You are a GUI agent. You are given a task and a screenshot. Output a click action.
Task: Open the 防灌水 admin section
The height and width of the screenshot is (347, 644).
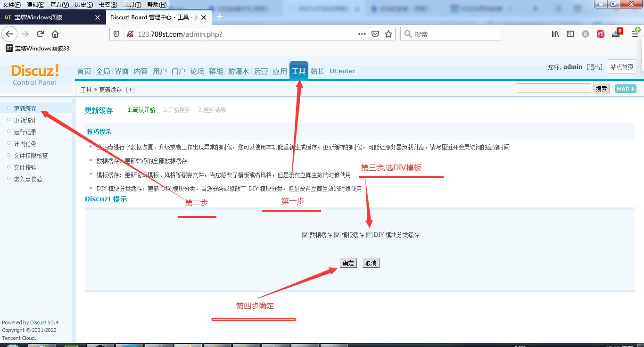[239, 71]
